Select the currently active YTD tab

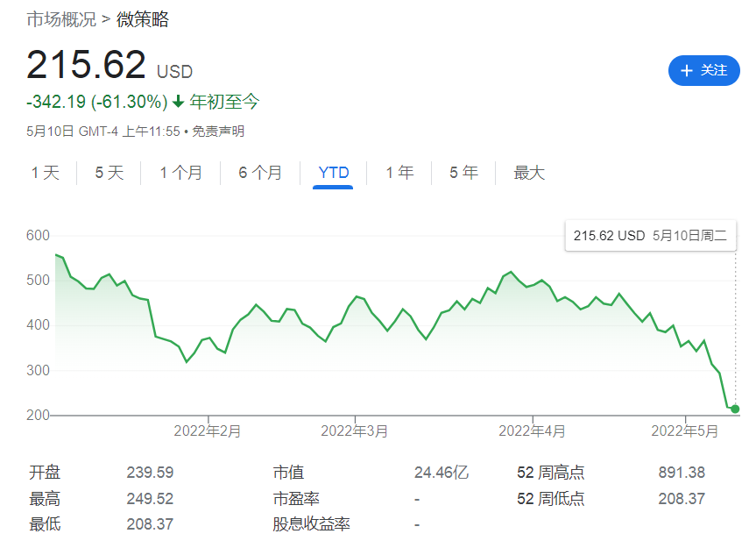pyautogui.click(x=332, y=173)
